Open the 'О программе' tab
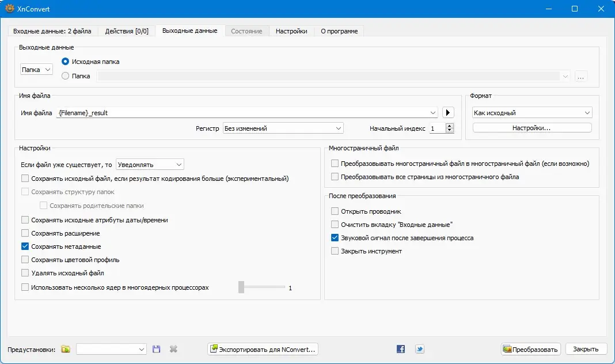 pyautogui.click(x=339, y=31)
